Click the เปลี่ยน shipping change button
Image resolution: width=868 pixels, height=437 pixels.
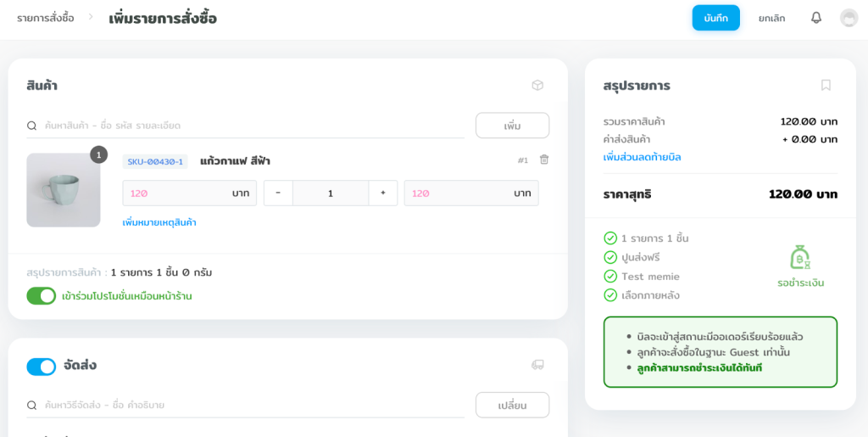click(512, 405)
